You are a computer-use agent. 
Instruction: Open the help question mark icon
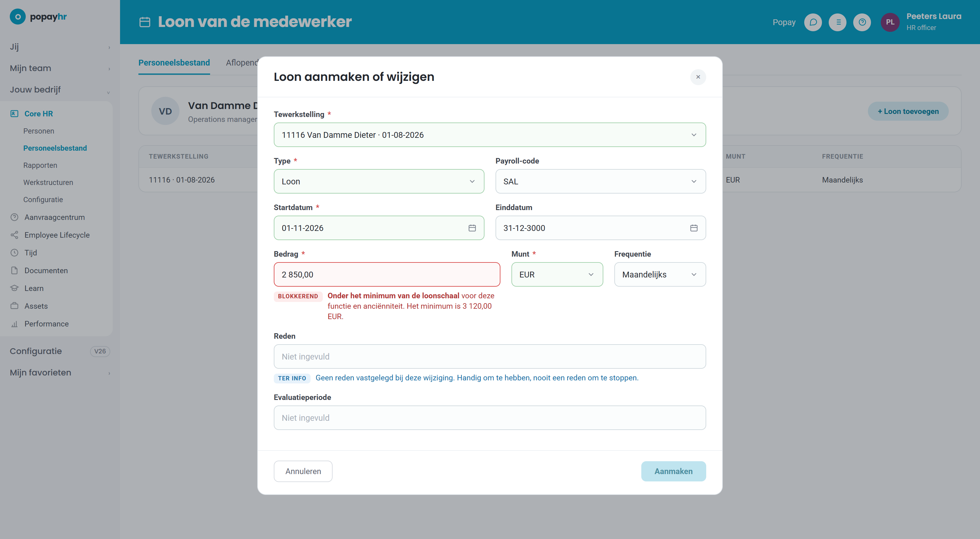862,22
